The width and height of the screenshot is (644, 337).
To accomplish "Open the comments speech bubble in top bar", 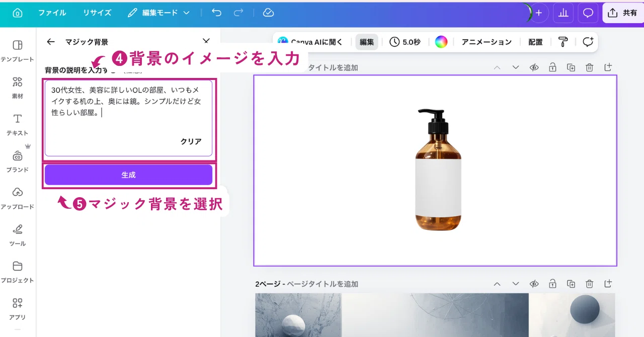I will pos(588,13).
